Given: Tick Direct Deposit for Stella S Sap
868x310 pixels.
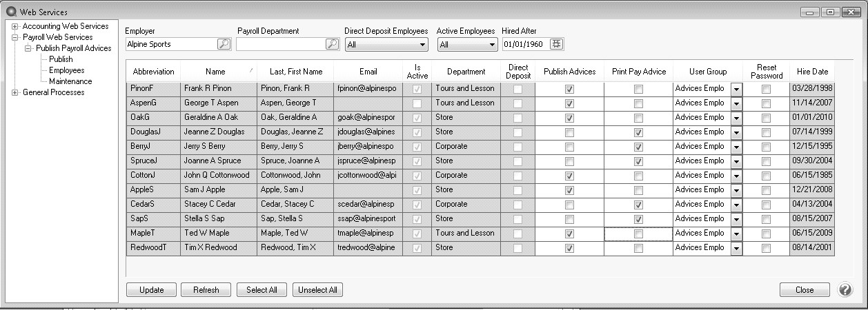Looking at the screenshot, I should pyautogui.click(x=517, y=219).
